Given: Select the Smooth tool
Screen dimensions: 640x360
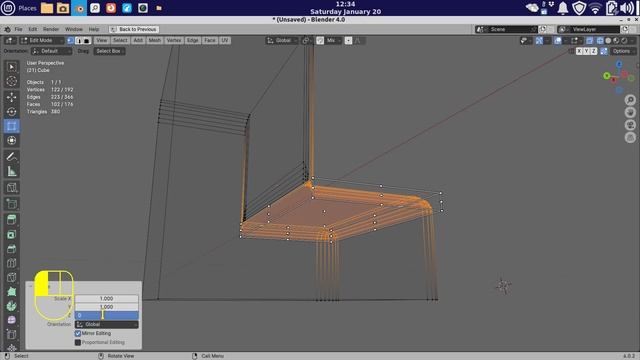Looking at the screenshot, I should pos(11,320).
